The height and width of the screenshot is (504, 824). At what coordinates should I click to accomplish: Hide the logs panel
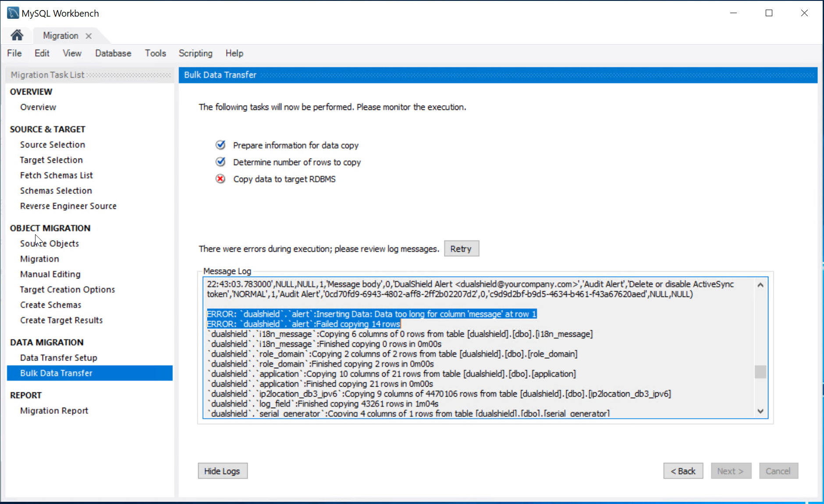222,471
